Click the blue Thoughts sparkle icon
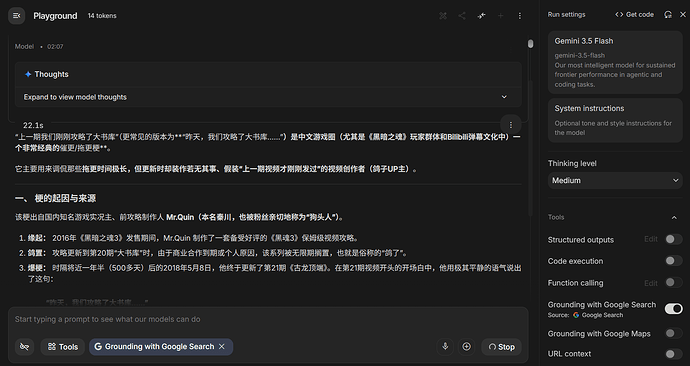Screen dimensions: 690x366 [x=28, y=74]
